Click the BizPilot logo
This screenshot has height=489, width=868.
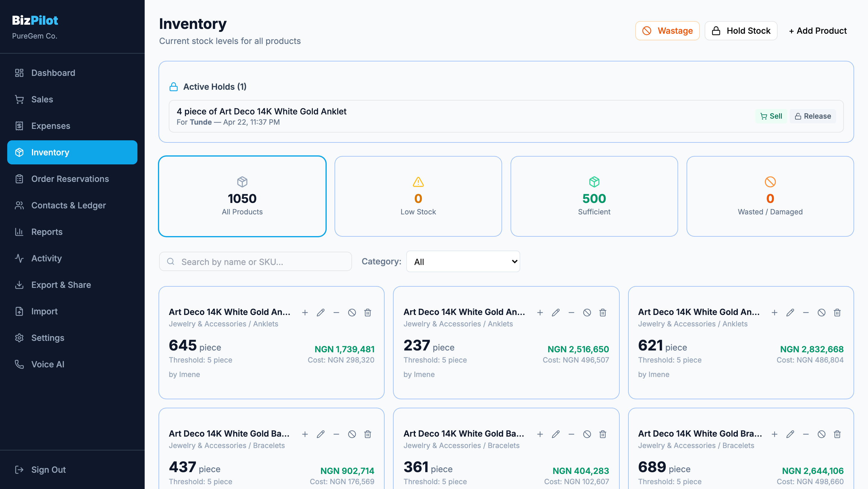(35, 20)
